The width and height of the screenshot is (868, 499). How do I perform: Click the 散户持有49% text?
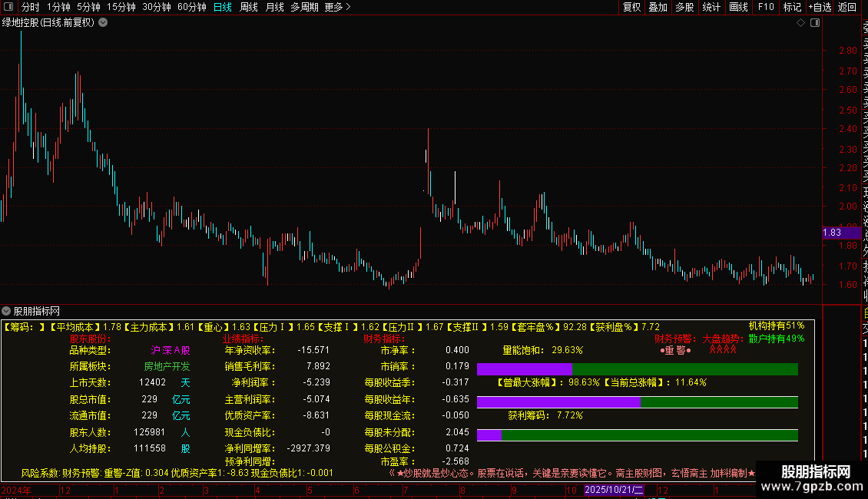(x=777, y=339)
